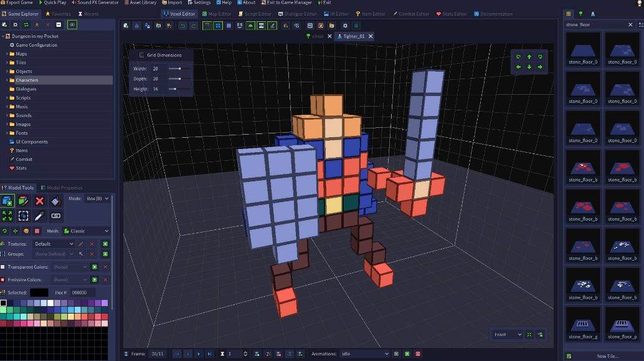Screen dimensions: 644x361
Task: Open the chest model tab
Action: pos(318,37)
